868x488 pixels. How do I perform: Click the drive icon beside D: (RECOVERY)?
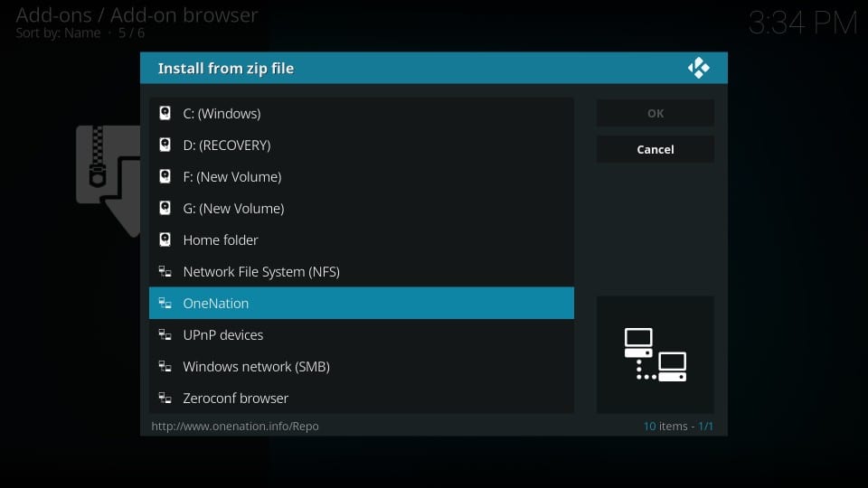tap(165, 145)
